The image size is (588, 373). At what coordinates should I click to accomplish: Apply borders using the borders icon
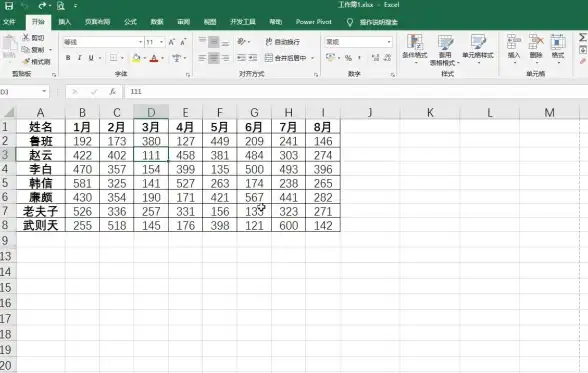(x=113, y=58)
